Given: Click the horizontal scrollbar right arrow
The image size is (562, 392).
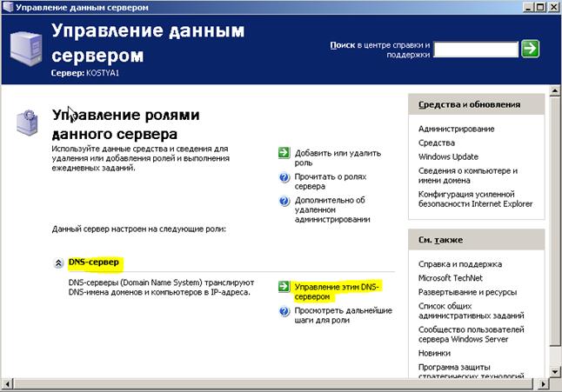Looking at the screenshot, I should pos(544,384).
